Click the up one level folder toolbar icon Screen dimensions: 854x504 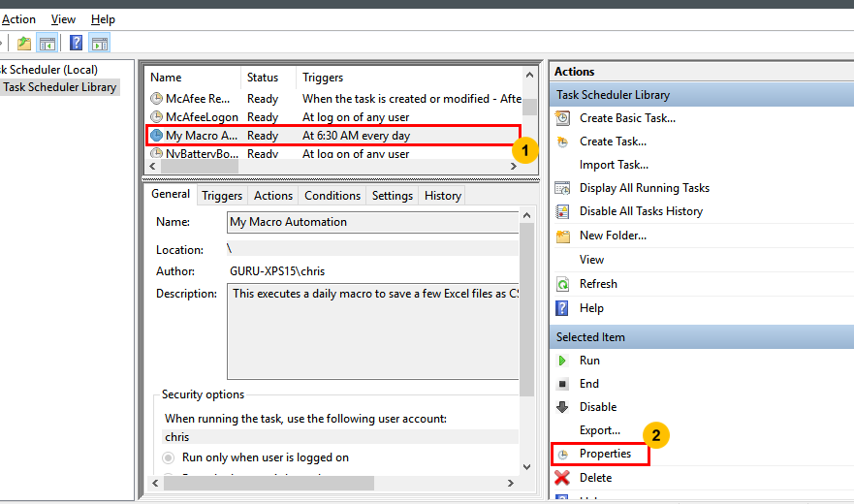pyautogui.click(x=24, y=43)
